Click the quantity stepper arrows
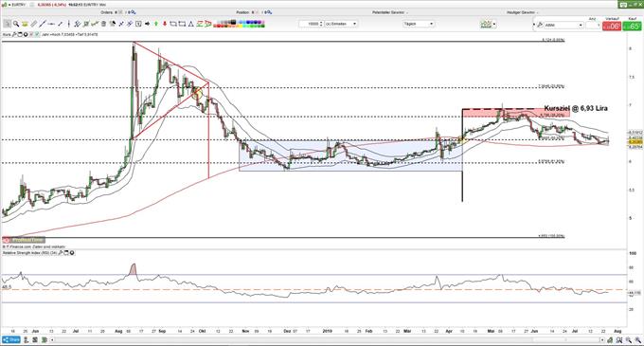The height and width of the screenshot is (346, 644). 321,24
